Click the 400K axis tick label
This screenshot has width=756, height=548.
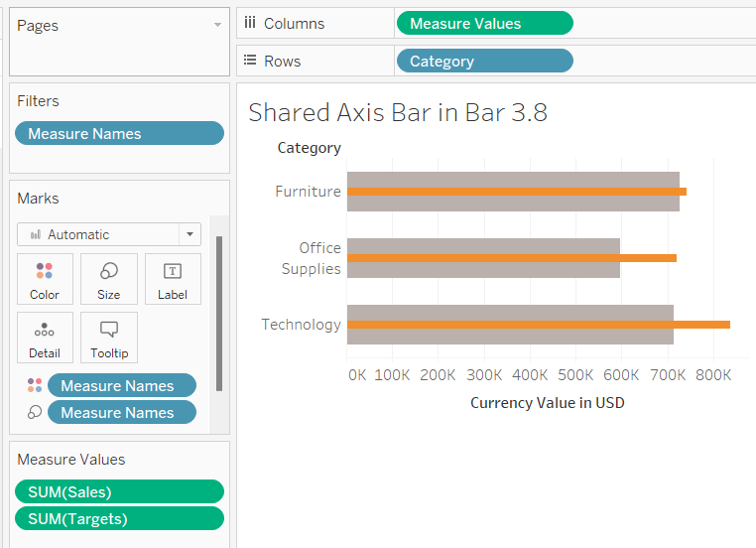click(x=530, y=375)
